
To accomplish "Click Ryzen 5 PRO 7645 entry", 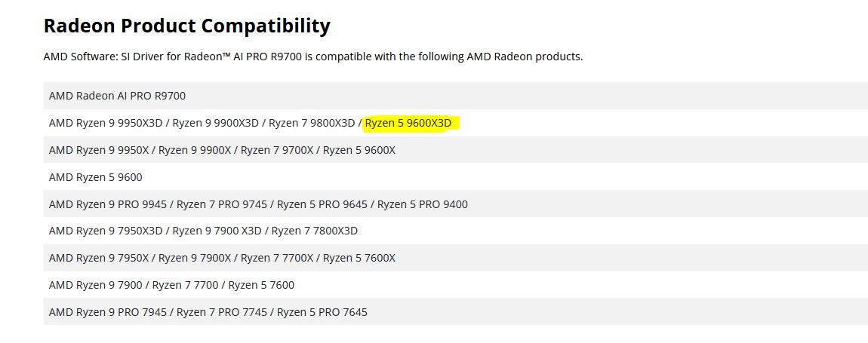I will click(322, 313).
